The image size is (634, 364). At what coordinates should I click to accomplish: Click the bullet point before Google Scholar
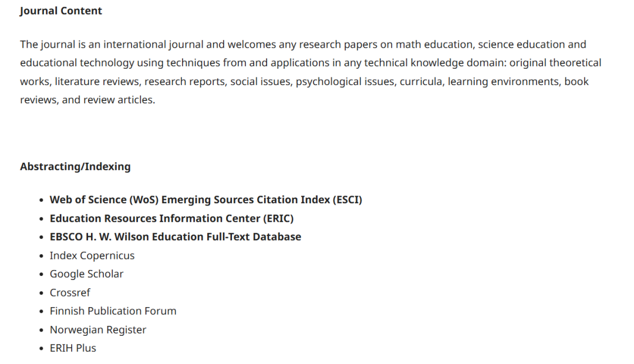point(41,274)
